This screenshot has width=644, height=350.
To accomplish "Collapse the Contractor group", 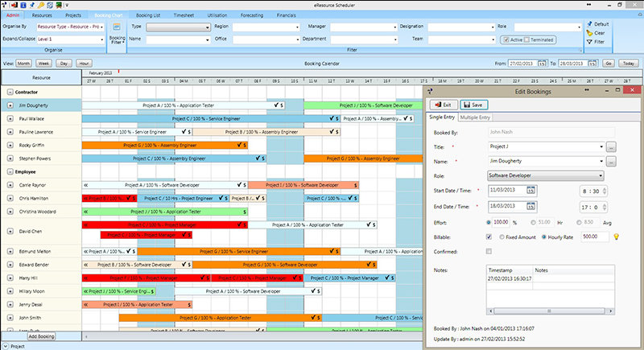I will point(10,93).
